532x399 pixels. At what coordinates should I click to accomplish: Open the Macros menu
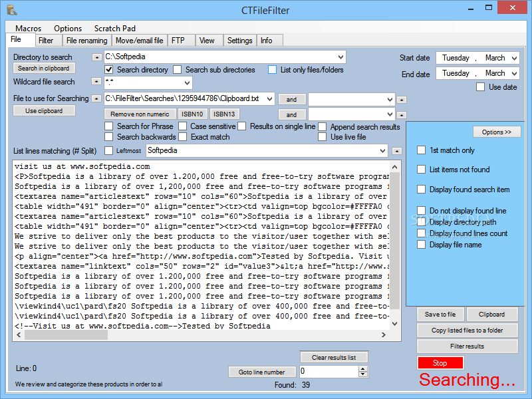coord(28,29)
